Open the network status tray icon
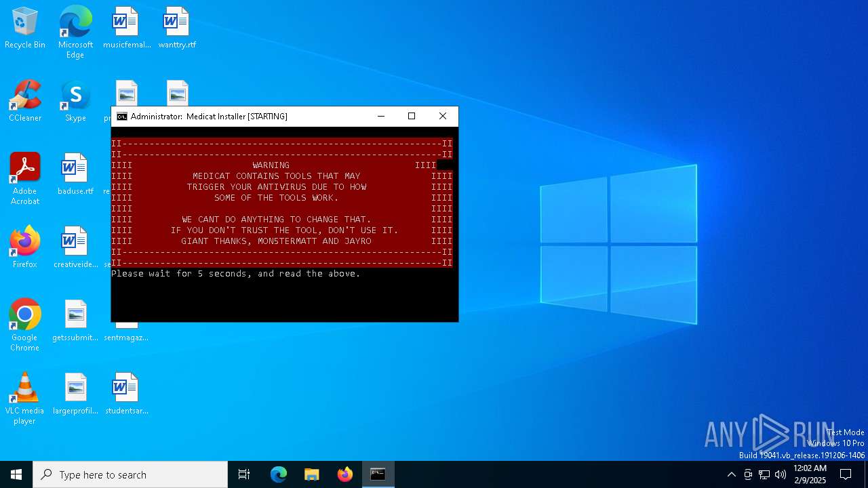The width and height of the screenshot is (868, 488). coord(764,474)
